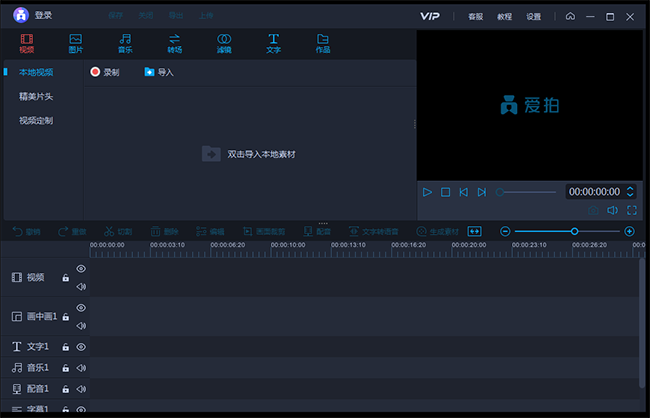
Task: Click the 图片 (Pictures) icon
Action: click(x=76, y=42)
